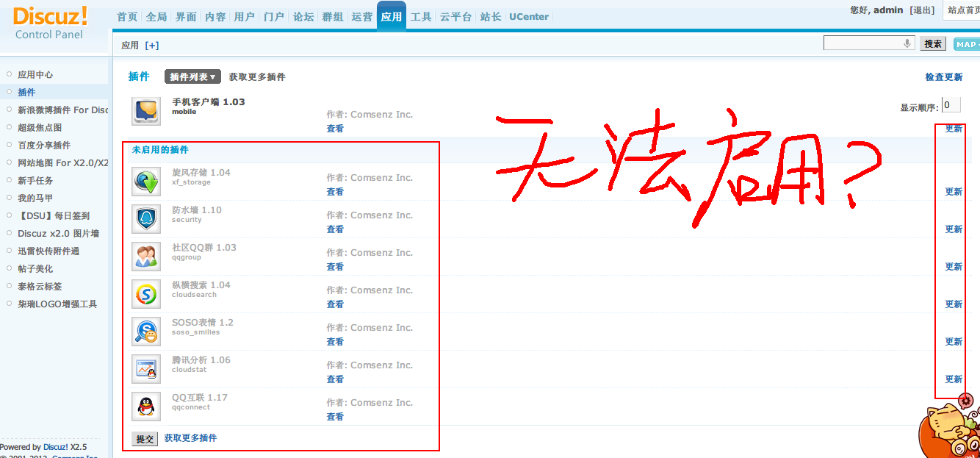
Task: Open 【DSU】每日签到 in the sidebar
Action: coord(54,215)
